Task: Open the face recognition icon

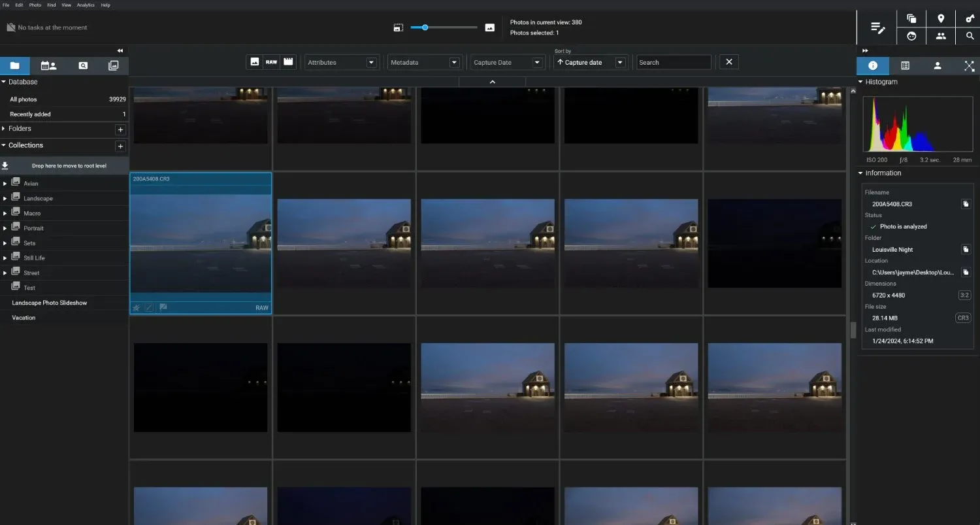Action: (911, 37)
